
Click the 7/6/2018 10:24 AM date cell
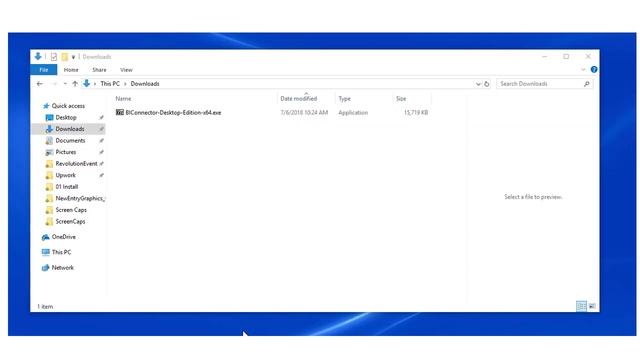pos(304,113)
